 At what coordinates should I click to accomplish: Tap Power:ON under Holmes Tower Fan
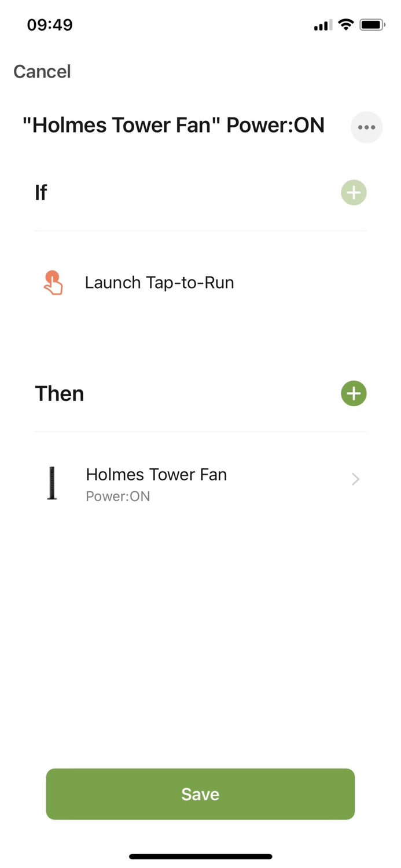pyautogui.click(x=117, y=496)
